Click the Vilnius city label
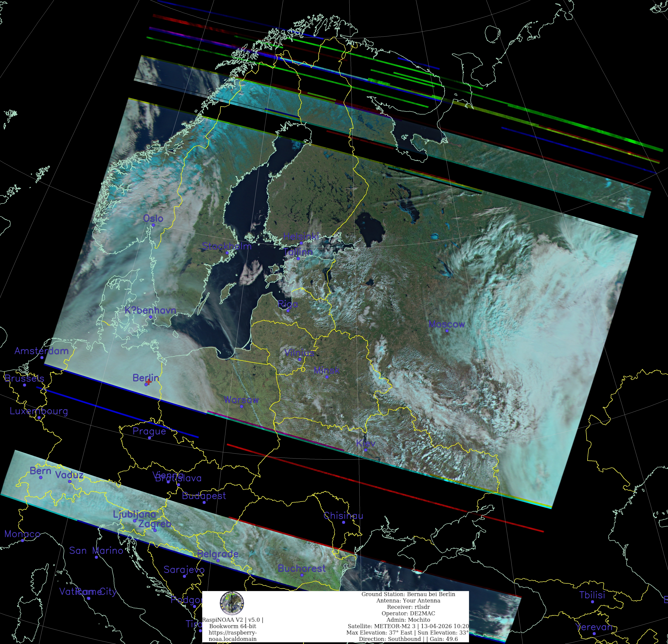Image resolution: width=668 pixels, height=644 pixels. pos(299,353)
